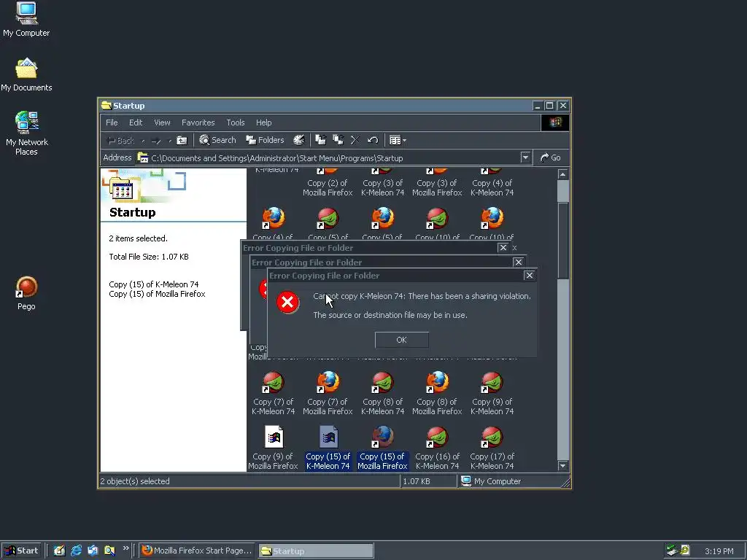Open the Help menu
Screen dimensions: 747x560
point(263,122)
